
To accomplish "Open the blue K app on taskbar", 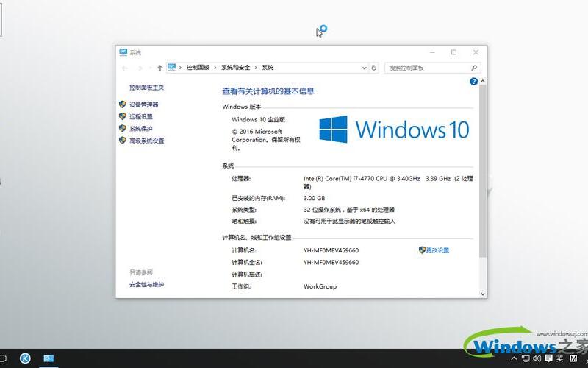I will (25, 358).
